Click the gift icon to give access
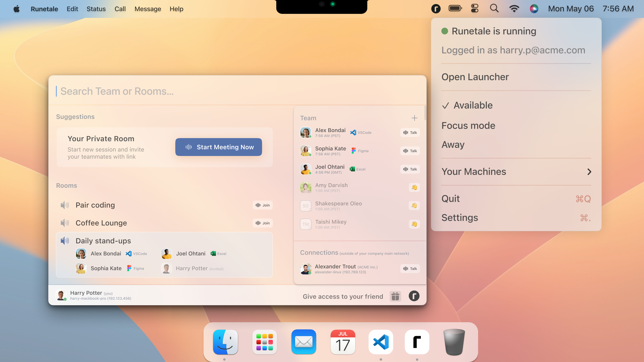644x362 pixels. click(395, 296)
